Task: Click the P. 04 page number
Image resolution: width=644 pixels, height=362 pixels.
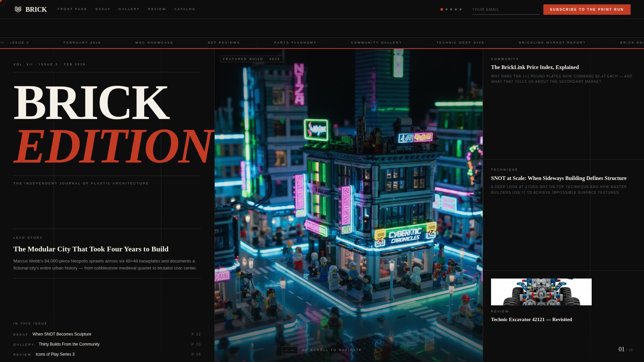Action: (x=196, y=355)
